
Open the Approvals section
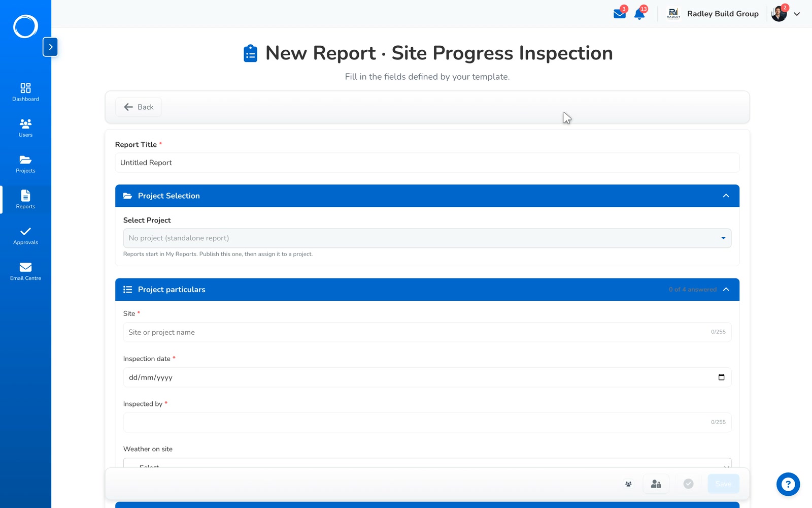click(25, 236)
